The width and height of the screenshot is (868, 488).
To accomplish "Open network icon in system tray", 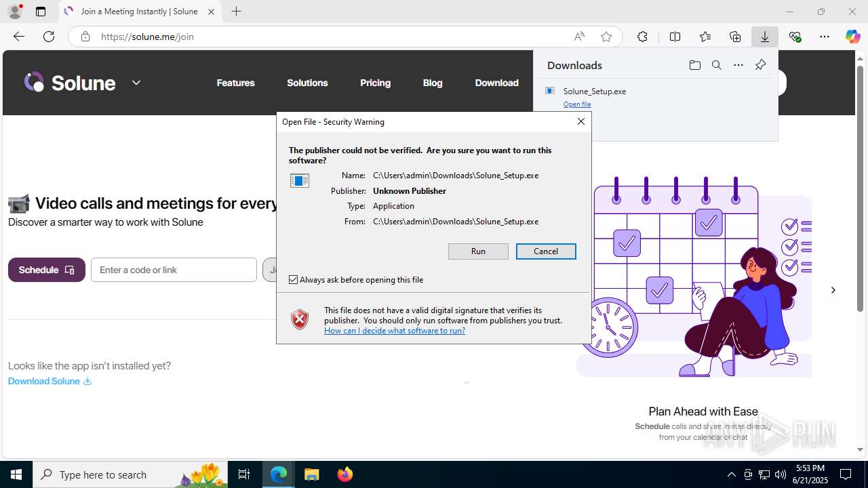I will coord(764,474).
